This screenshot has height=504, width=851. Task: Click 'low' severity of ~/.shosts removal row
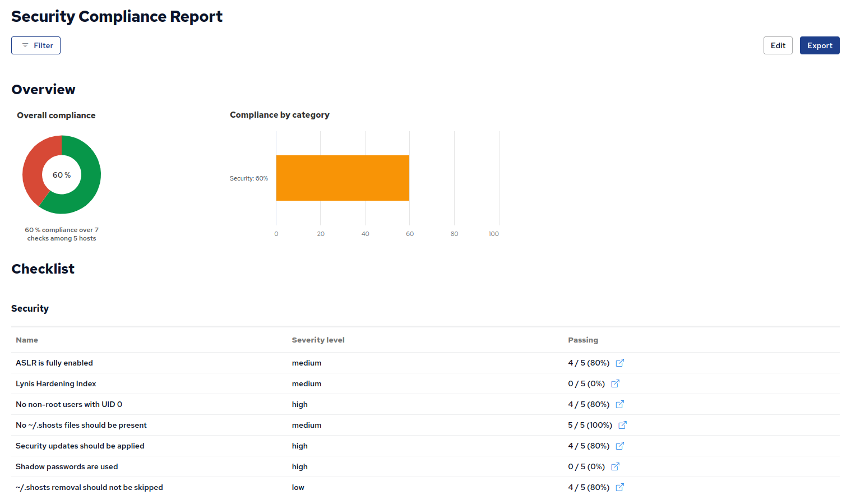(x=298, y=487)
